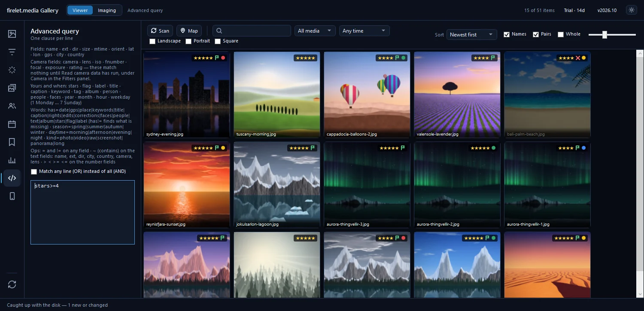Open the people icon in the sidebar
Screen dimensions: 644x311
click(12, 106)
